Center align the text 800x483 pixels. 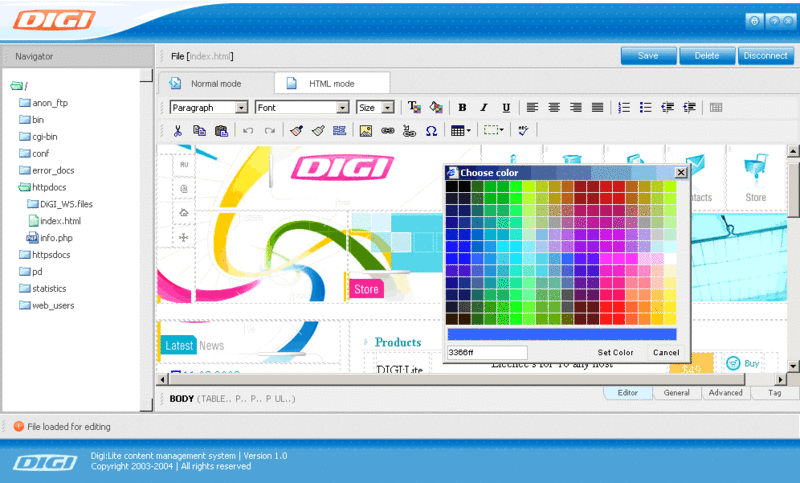click(x=554, y=108)
